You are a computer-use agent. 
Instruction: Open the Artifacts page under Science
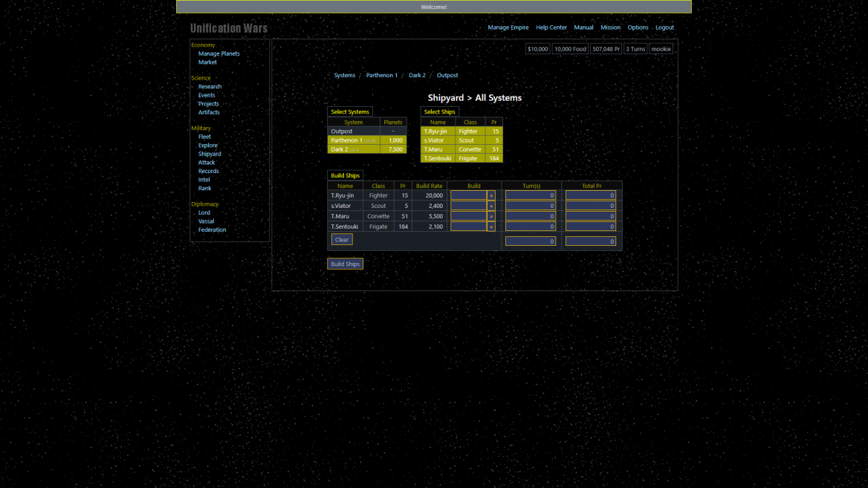(209, 112)
